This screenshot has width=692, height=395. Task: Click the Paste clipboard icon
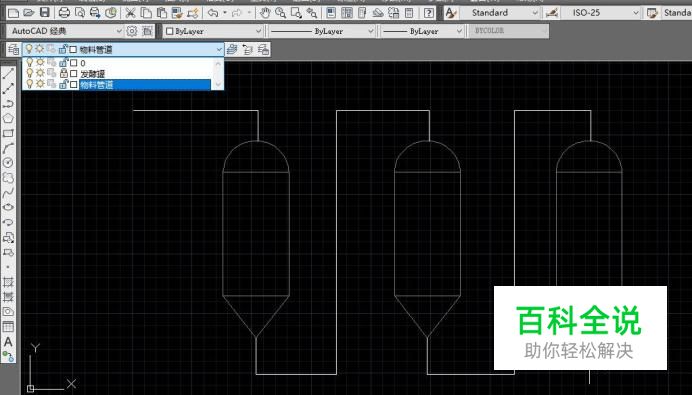click(162, 13)
